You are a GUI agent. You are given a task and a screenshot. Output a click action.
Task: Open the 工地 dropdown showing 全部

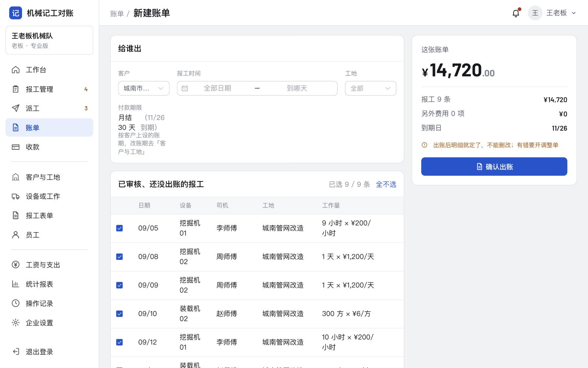(370, 88)
